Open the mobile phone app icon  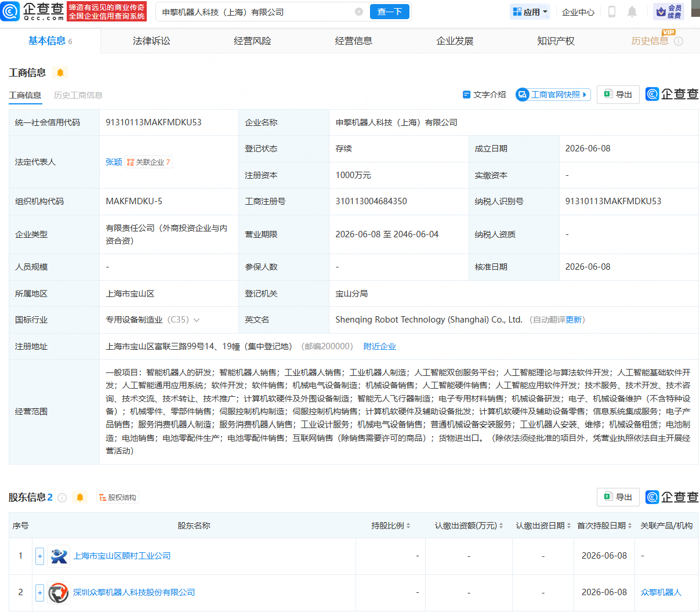(x=611, y=12)
